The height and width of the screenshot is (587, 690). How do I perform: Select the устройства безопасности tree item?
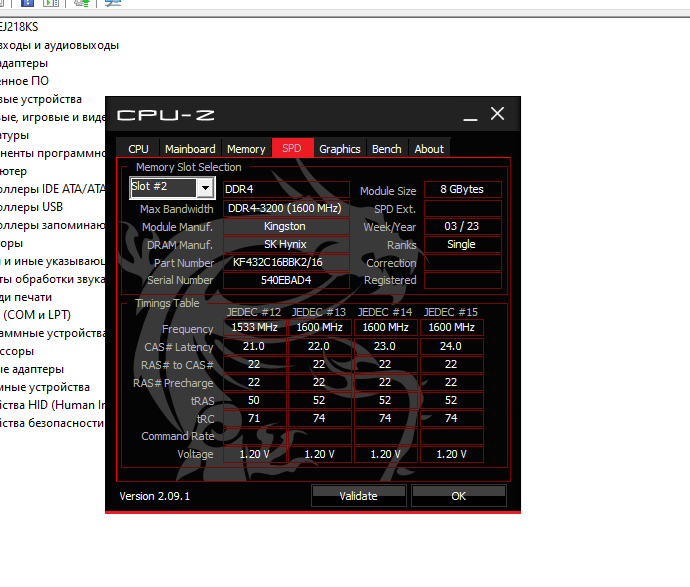tap(52, 423)
